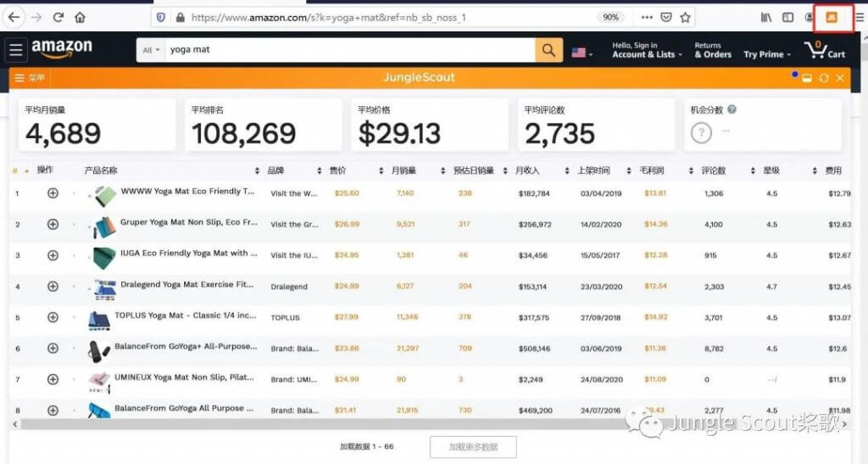Reload the page with the refresh icon
This screenshot has height=464, width=868.
pos(58,18)
